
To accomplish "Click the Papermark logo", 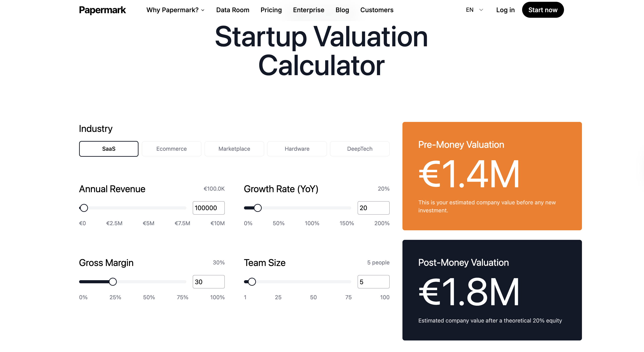I will [102, 10].
